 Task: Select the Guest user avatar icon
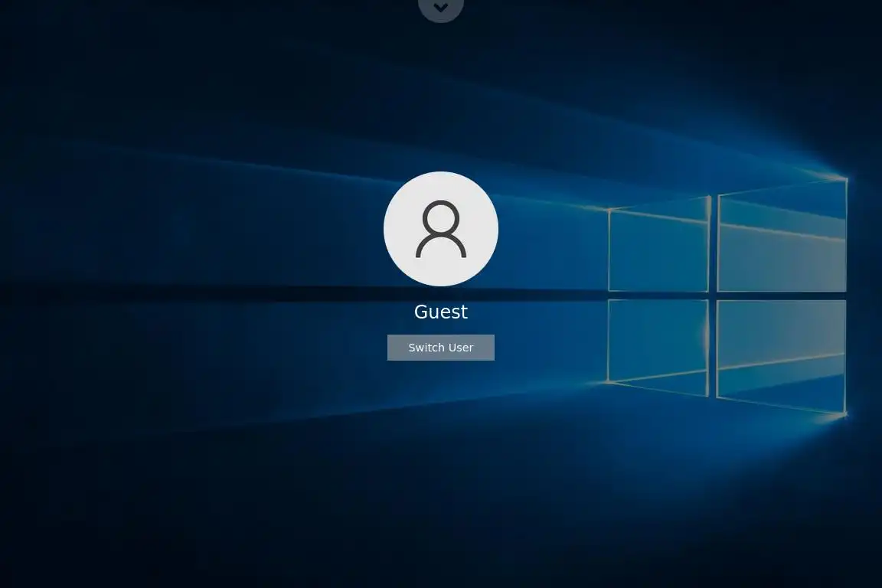pyautogui.click(x=440, y=228)
